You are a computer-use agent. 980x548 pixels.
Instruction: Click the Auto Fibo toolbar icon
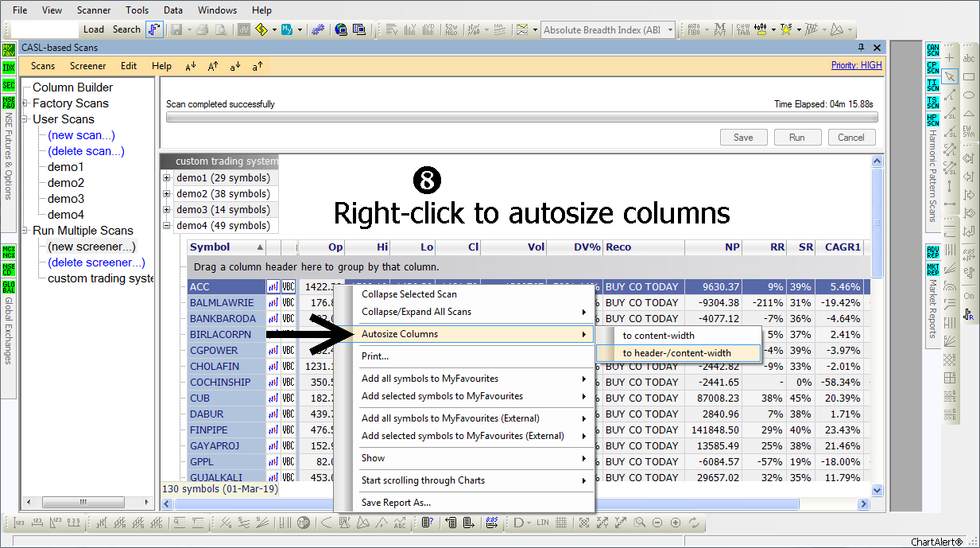[694, 30]
